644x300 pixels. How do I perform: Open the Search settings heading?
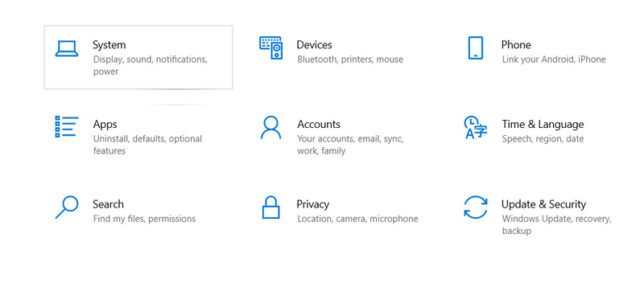[x=108, y=204]
